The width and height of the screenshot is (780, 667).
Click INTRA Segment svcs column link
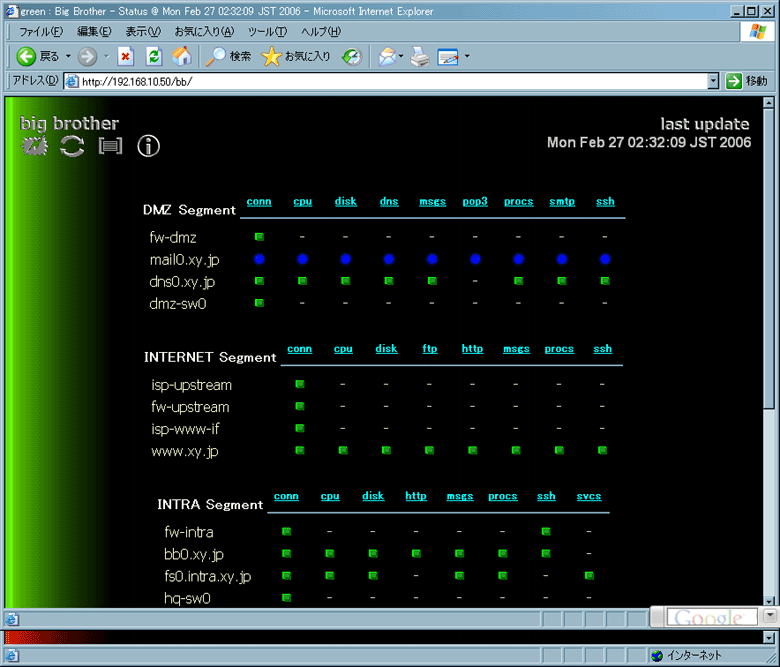tap(589, 496)
